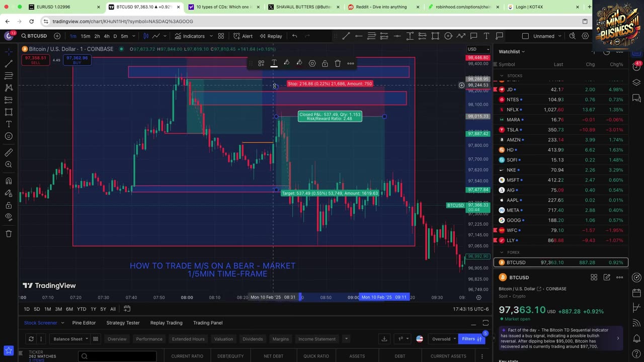Select Text tool in left sidebar
644x362 pixels.
(x=9, y=124)
